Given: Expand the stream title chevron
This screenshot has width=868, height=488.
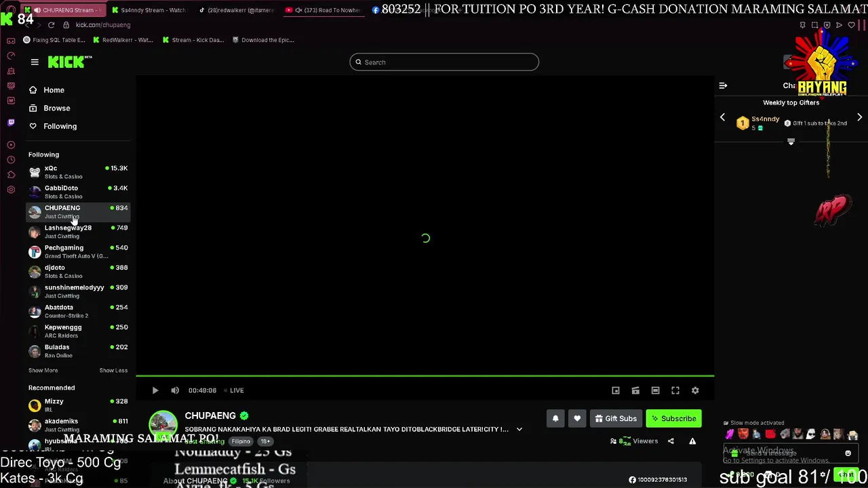Looking at the screenshot, I should [519, 429].
